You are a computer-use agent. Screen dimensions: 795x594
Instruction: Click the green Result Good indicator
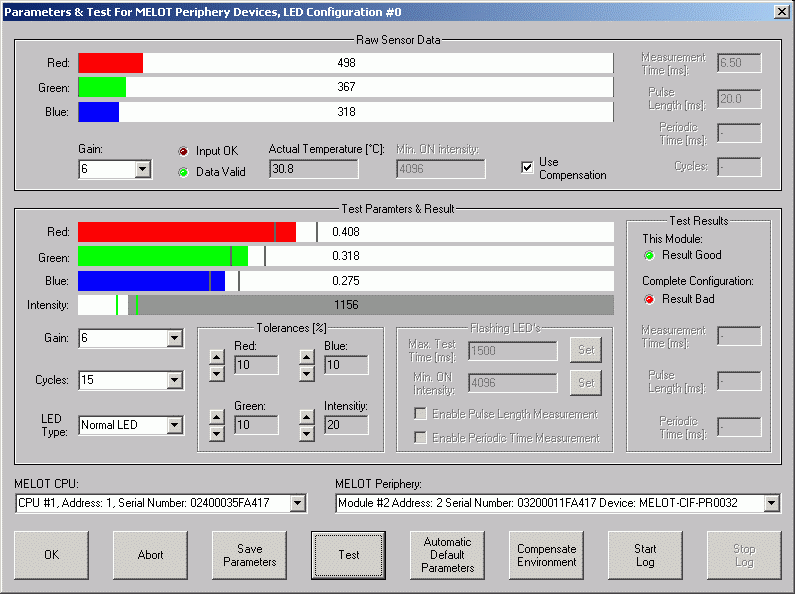click(648, 256)
